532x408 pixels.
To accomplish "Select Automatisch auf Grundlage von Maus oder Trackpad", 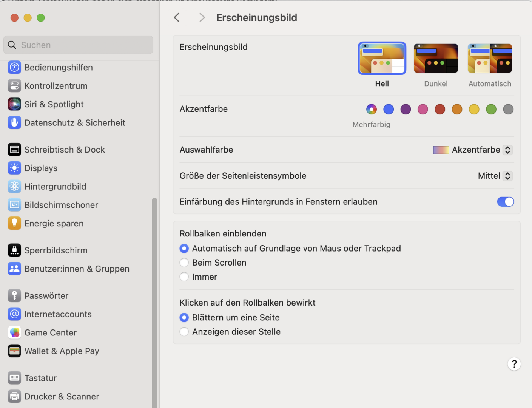I will tap(184, 249).
